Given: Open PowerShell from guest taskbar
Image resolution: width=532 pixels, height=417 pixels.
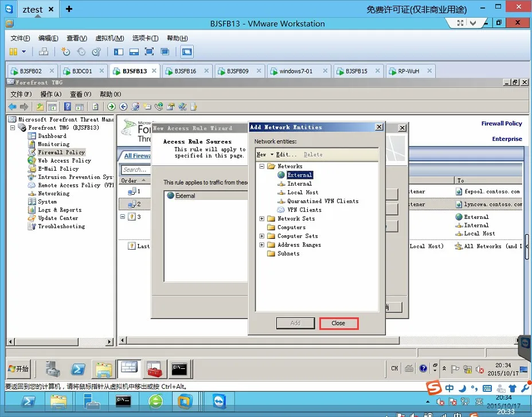Looking at the screenshot, I should [x=79, y=369].
